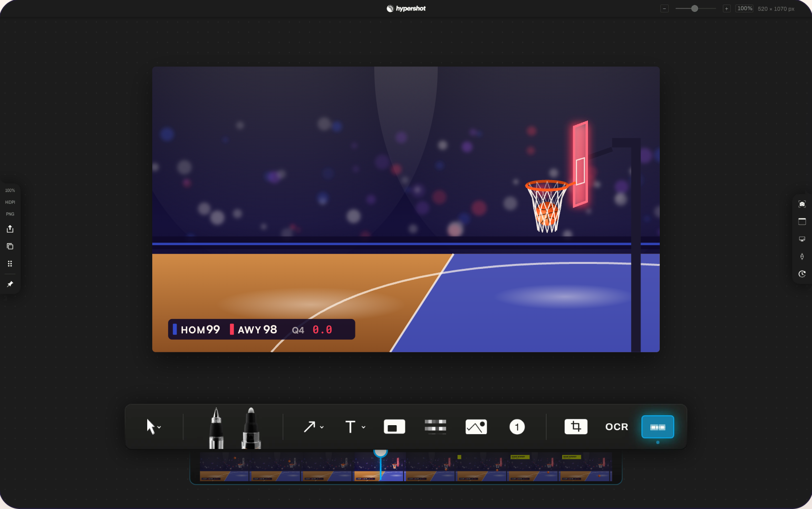Click the 100% zoom value field
Viewport: 812px width, 509px height.
pos(745,8)
